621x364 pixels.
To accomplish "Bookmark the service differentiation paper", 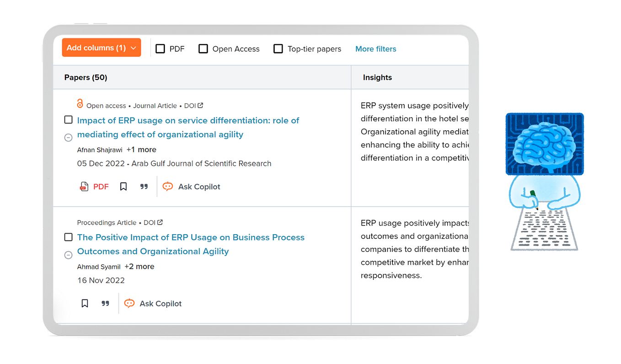I will pyautogui.click(x=123, y=187).
